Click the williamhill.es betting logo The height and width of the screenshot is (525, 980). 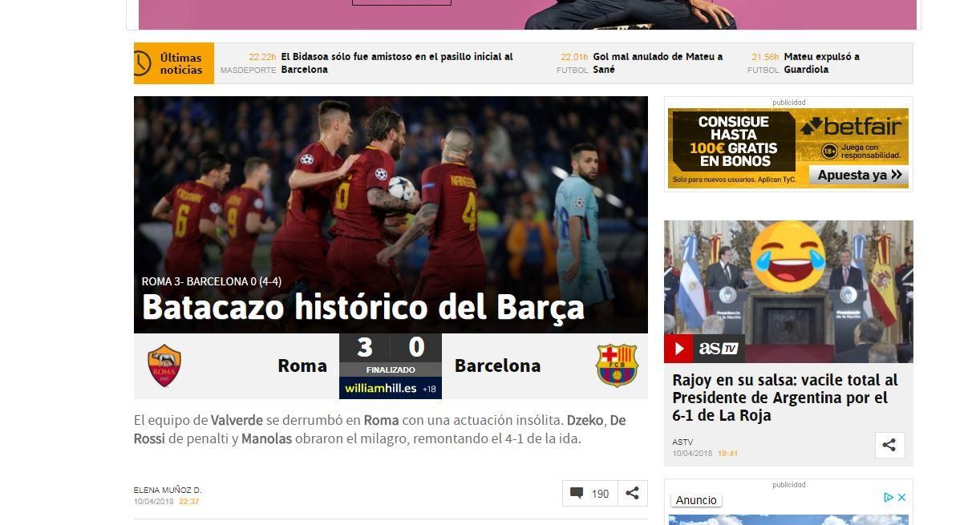tap(381, 389)
